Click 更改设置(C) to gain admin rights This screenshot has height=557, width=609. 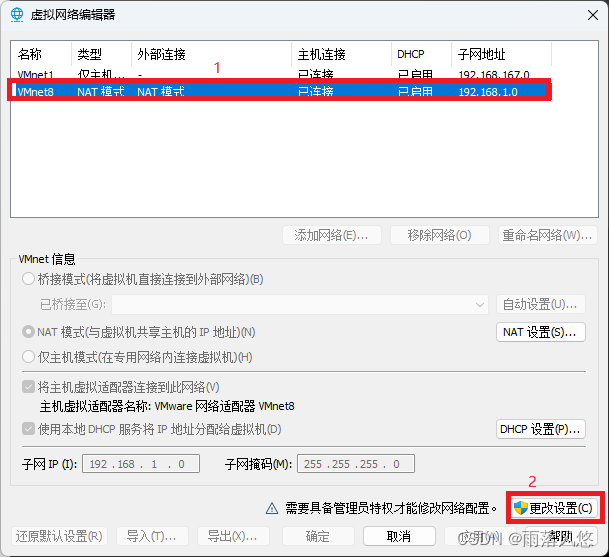click(554, 508)
